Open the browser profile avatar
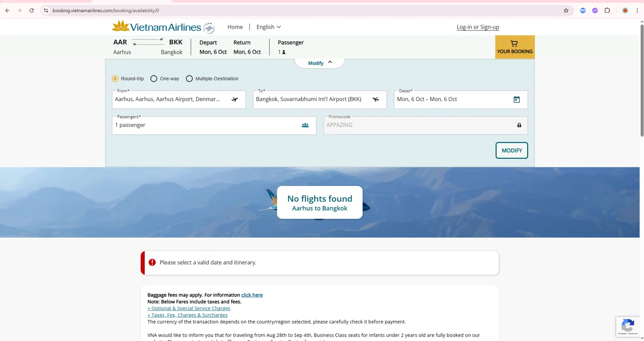The width and height of the screenshot is (644, 341). (625, 10)
